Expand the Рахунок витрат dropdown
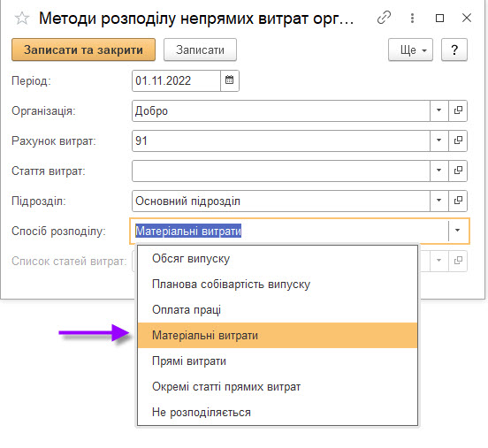 (x=439, y=140)
